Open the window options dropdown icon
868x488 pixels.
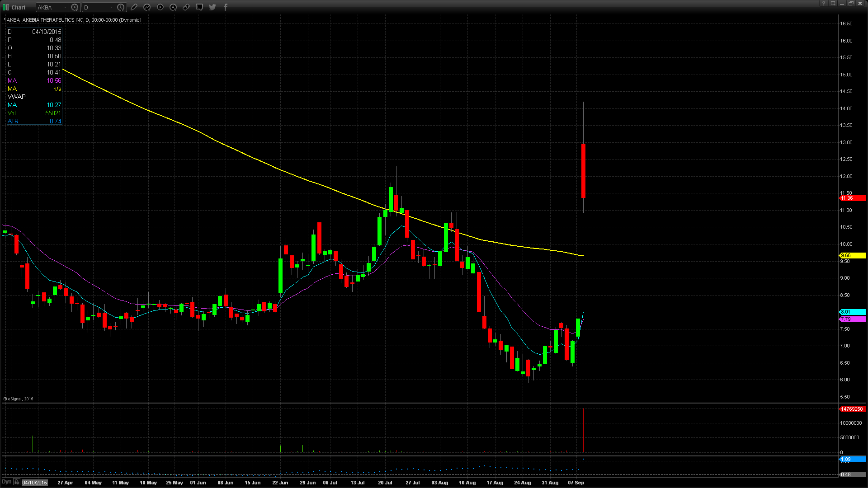coord(833,4)
